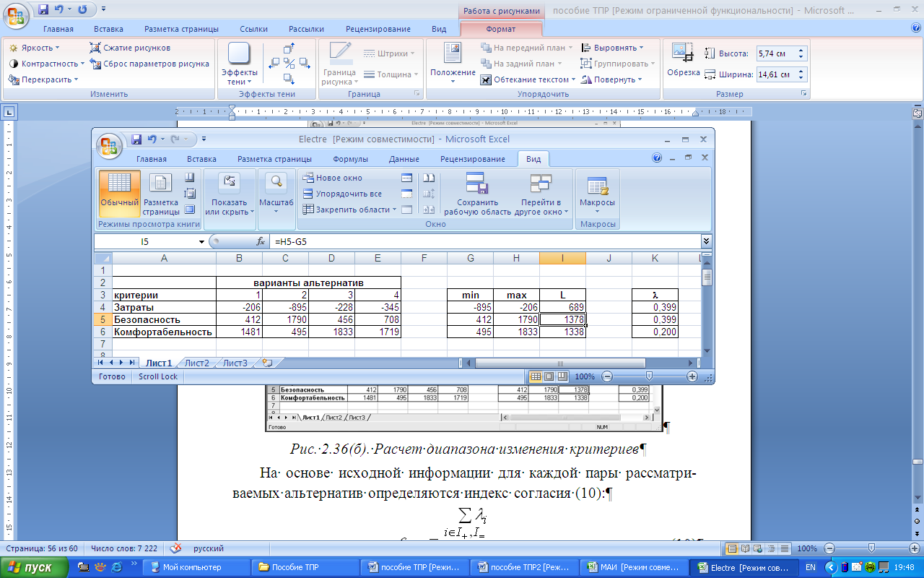This screenshot has height=578, width=924.
Task: Click New Window (Новое окно) in Excel
Action: point(332,178)
